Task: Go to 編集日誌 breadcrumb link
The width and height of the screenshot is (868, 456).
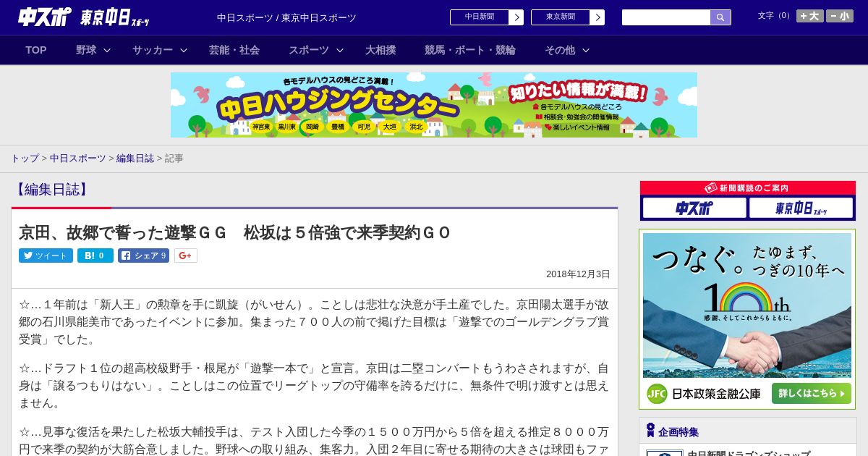Action: pos(135,158)
